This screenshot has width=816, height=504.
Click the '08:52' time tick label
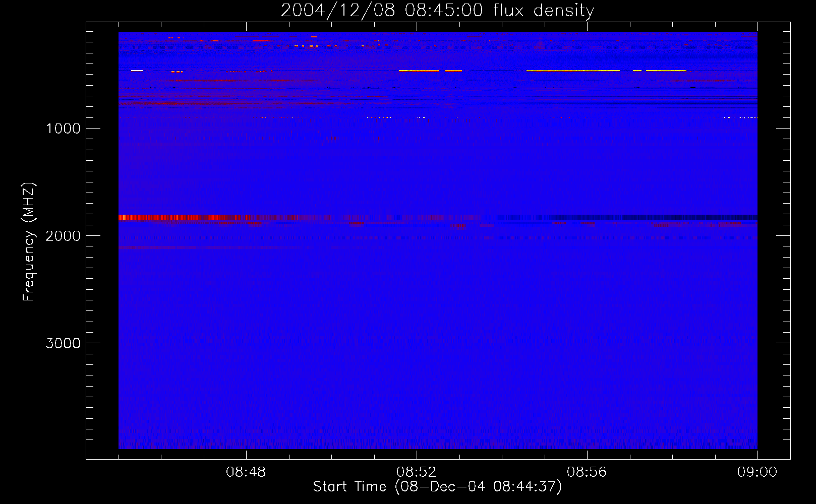tap(417, 472)
